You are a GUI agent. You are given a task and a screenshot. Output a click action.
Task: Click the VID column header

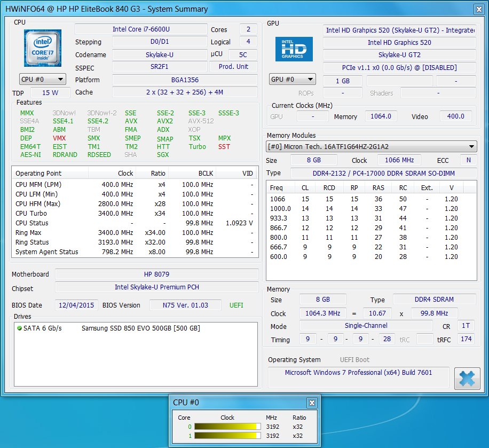click(237, 173)
